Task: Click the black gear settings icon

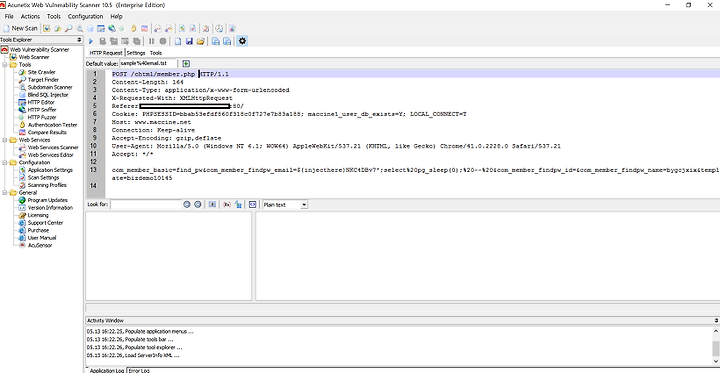Action: point(242,41)
